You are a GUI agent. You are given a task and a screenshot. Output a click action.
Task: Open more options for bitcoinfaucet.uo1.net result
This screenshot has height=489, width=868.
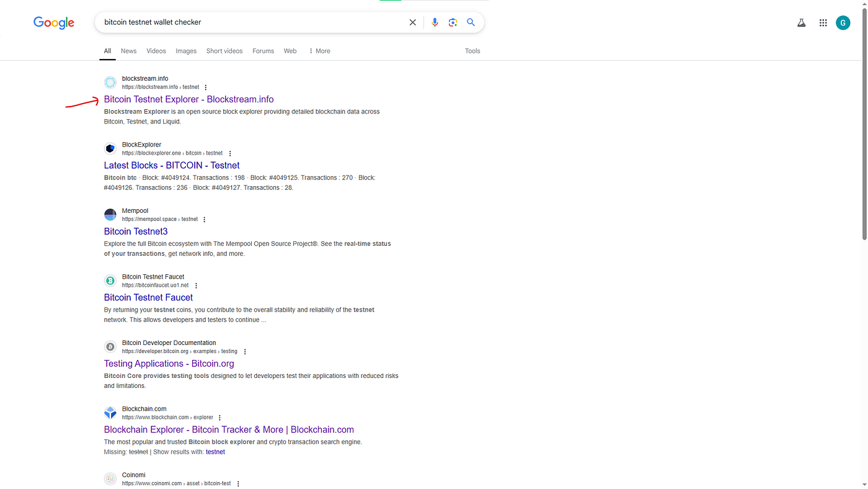coord(197,285)
